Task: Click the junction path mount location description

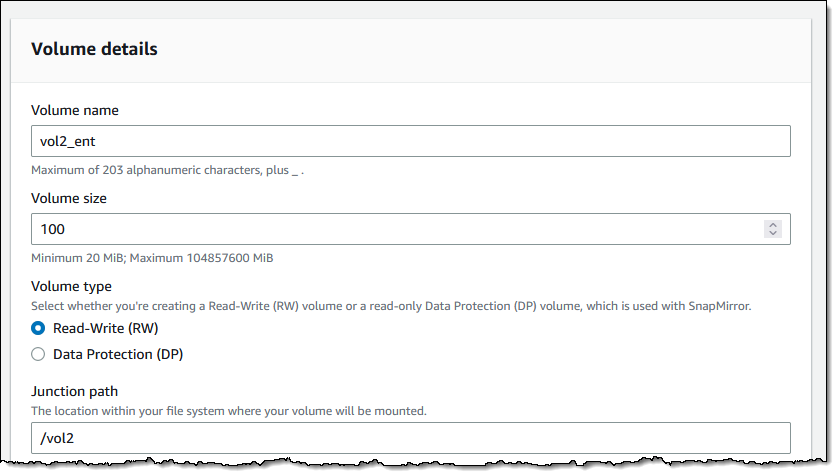Action: coord(228,411)
